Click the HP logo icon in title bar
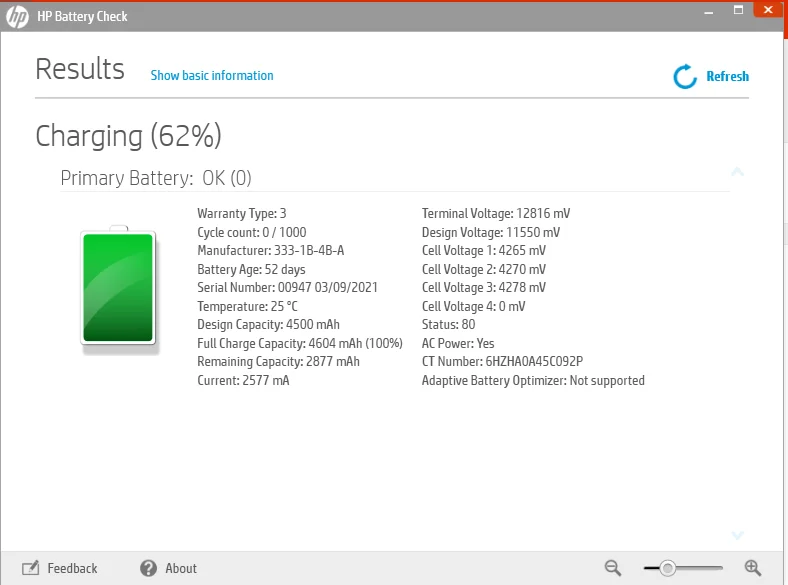The image size is (788, 585). tap(17, 17)
